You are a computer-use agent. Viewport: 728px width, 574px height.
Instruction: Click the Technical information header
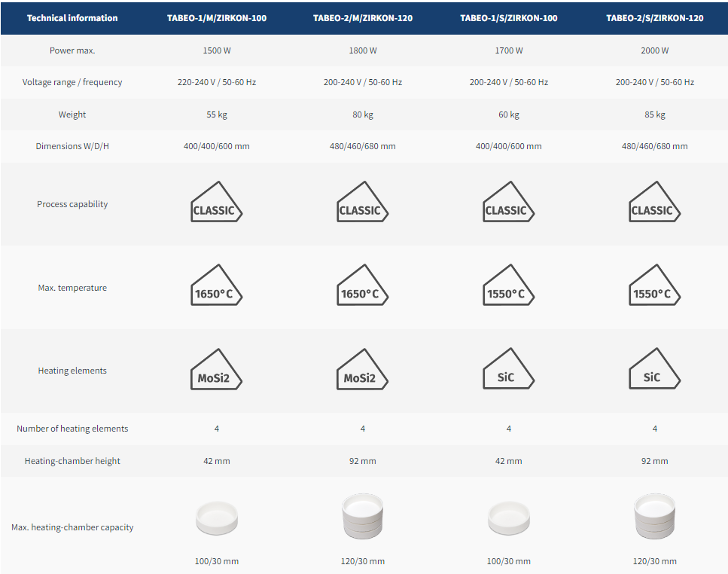coord(72,18)
